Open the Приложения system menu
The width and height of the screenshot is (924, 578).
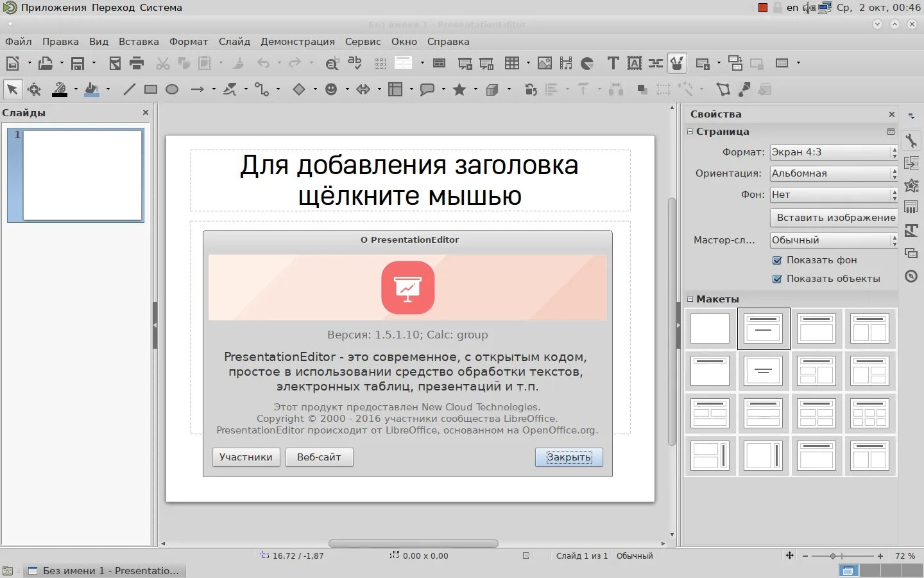tap(54, 8)
